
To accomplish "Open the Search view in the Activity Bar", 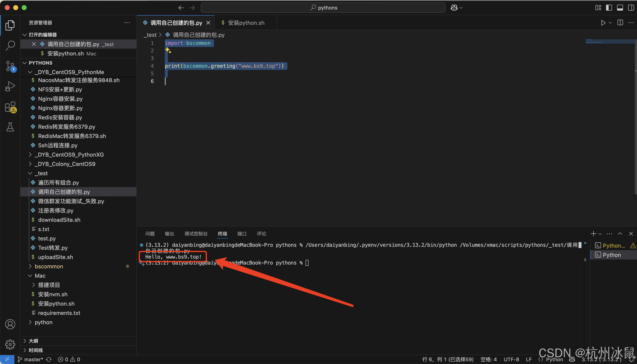I will pyautogui.click(x=10, y=45).
